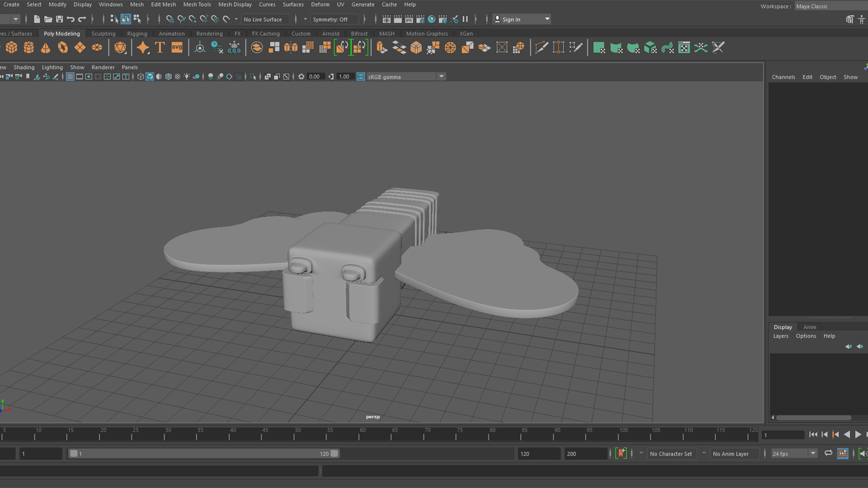Open the Edit Mesh menu
Viewport: 868px width, 488px height.
click(x=163, y=5)
